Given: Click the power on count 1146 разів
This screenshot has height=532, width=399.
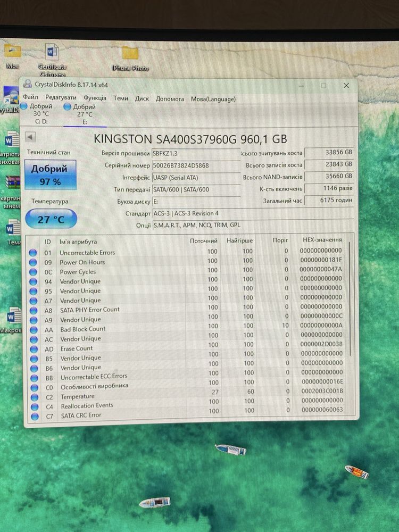Looking at the screenshot, I should [329, 188].
